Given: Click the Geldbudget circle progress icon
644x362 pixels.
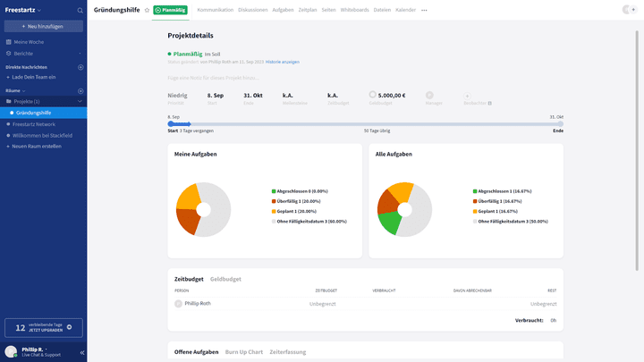Looking at the screenshot, I should click(372, 95).
